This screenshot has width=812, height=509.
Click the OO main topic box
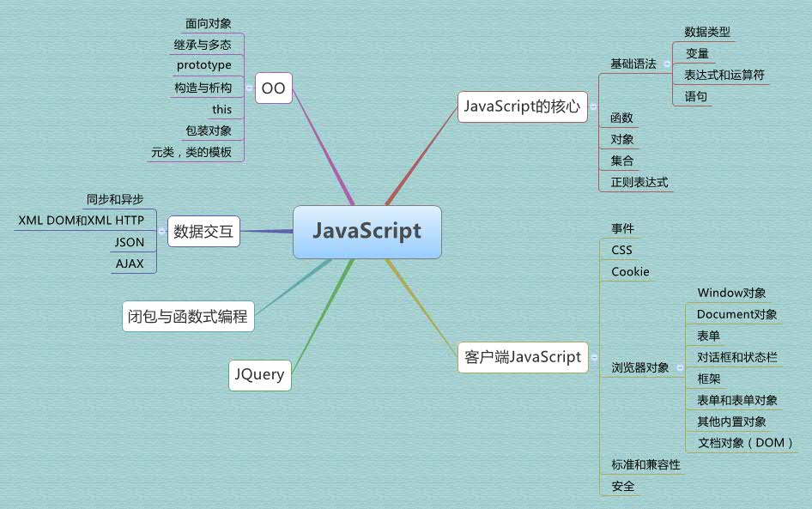(274, 88)
